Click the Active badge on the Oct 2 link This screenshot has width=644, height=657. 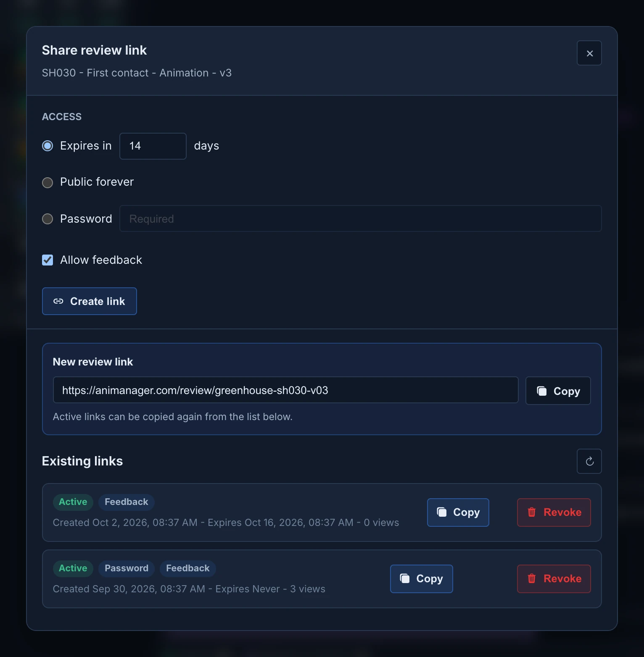pos(73,502)
